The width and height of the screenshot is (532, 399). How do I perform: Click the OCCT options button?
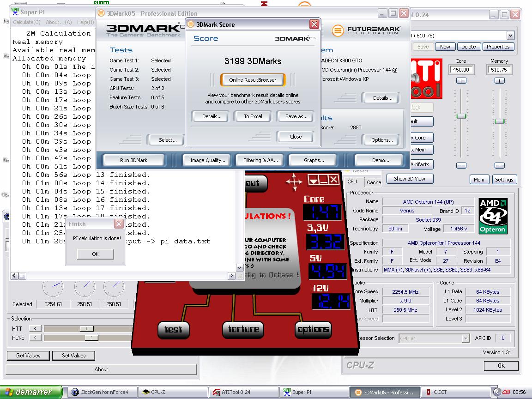point(313,330)
